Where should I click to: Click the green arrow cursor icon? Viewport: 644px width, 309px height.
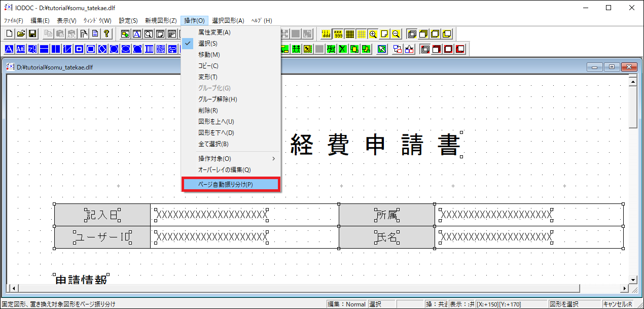coord(382,49)
